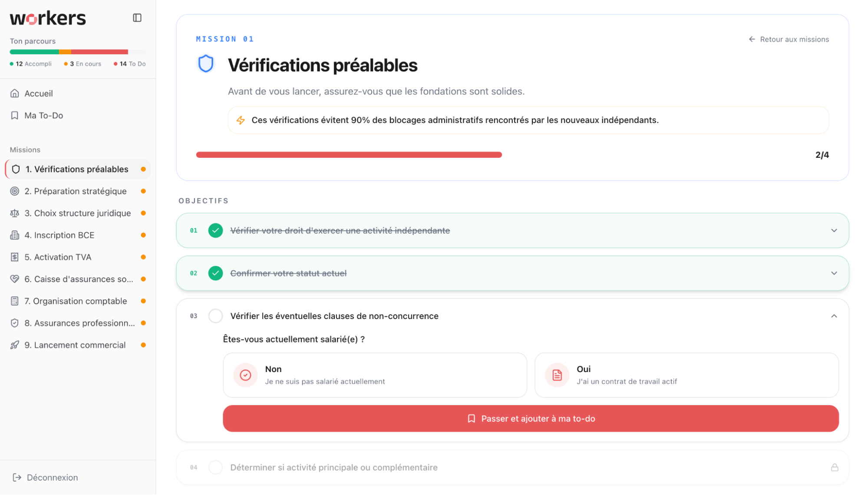Click the blue shield mission icon
The width and height of the screenshot is (868, 495).
click(206, 64)
